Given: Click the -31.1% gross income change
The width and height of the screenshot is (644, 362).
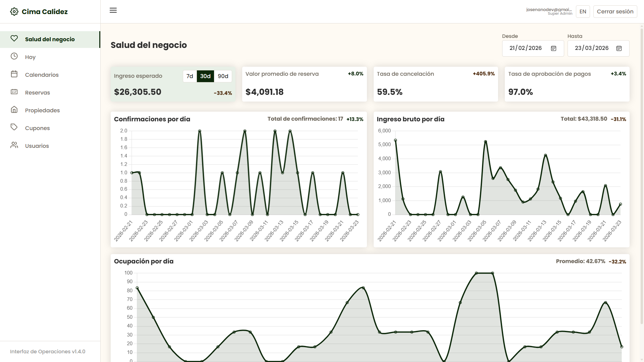Looking at the screenshot, I should tap(618, 119).
